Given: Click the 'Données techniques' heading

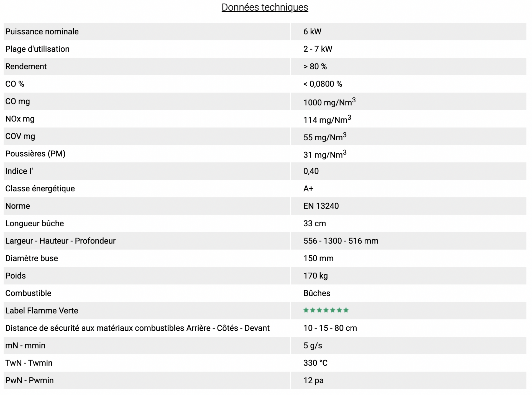Looking at the screenshot, I should [x=265, y=7].
